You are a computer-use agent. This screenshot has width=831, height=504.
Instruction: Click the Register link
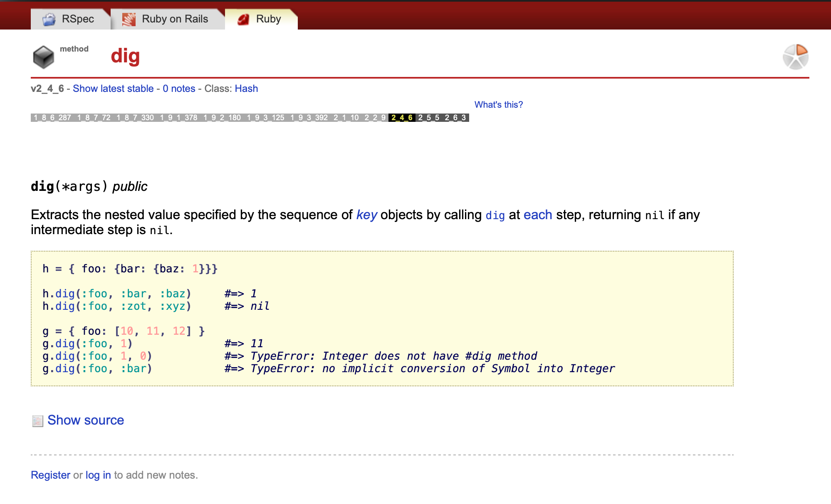(50, 475)
